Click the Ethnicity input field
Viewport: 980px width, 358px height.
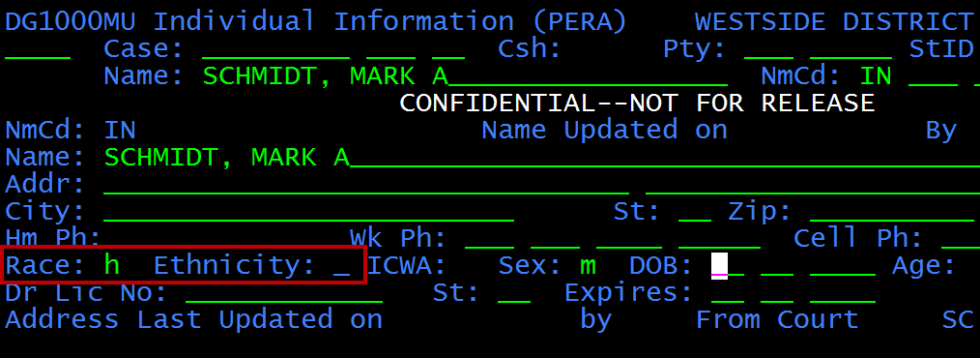pos(341,266)
